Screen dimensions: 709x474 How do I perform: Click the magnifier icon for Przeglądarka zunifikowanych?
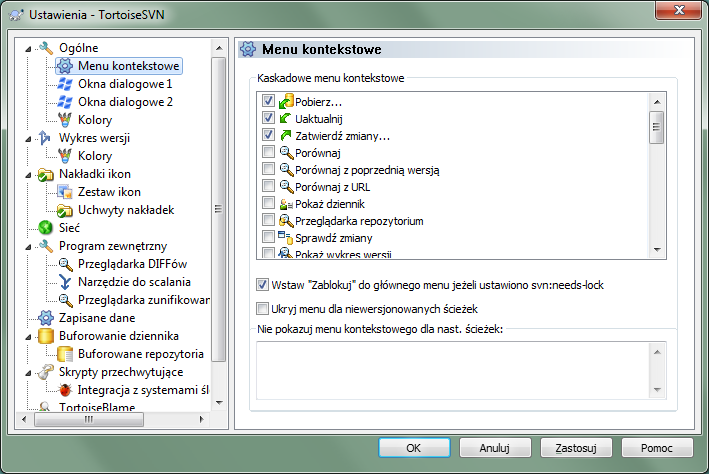point(65,300)
